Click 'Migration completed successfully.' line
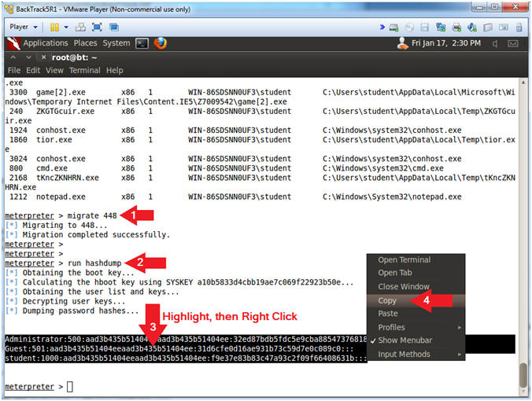Viewport: 532px width, 401px height. (x=96, y=235)
